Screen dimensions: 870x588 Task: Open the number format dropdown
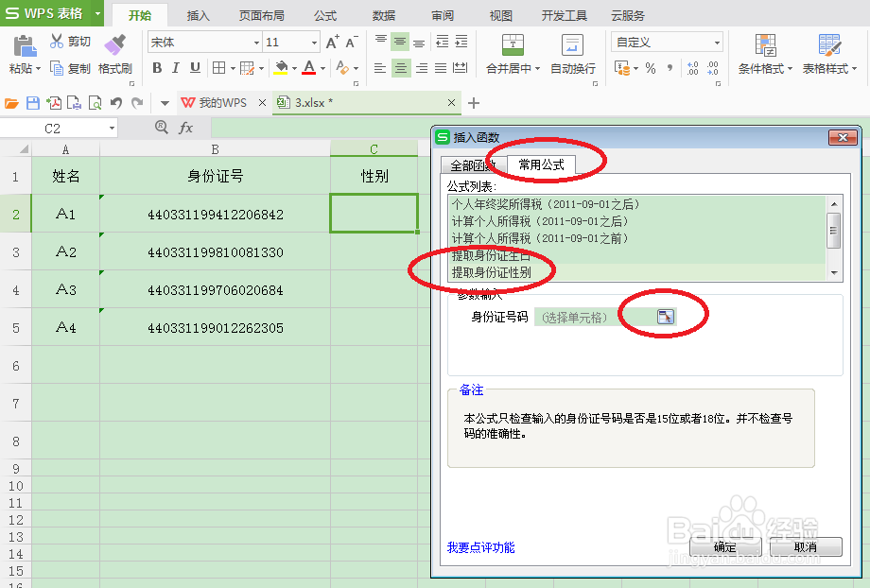point(717,43)
